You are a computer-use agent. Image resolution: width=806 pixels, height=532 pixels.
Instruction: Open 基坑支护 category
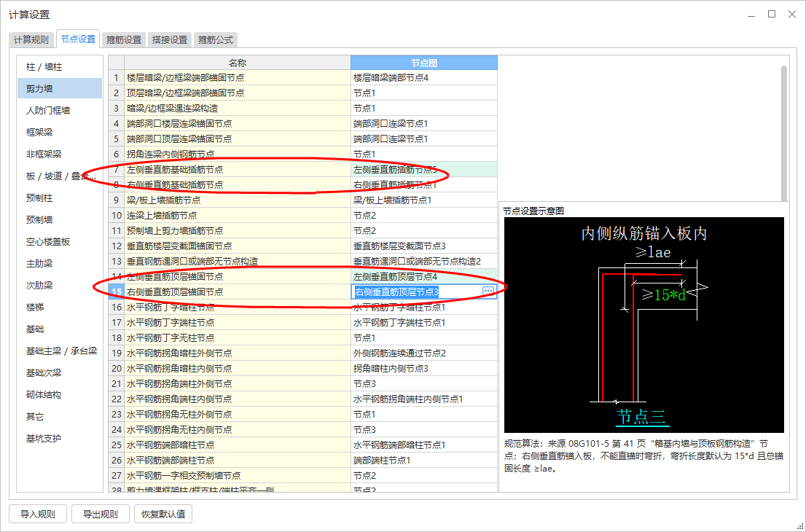pyautogui.click(x=60, y=439)
